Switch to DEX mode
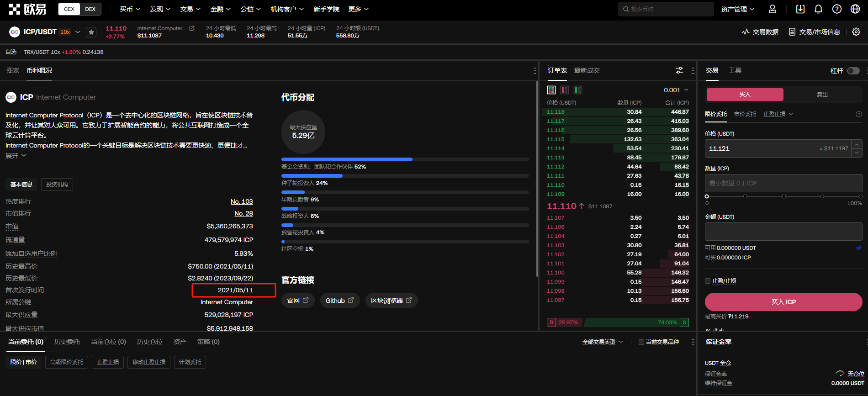The height and width of the screenshot is (396, 868). [x=90, y=9]
